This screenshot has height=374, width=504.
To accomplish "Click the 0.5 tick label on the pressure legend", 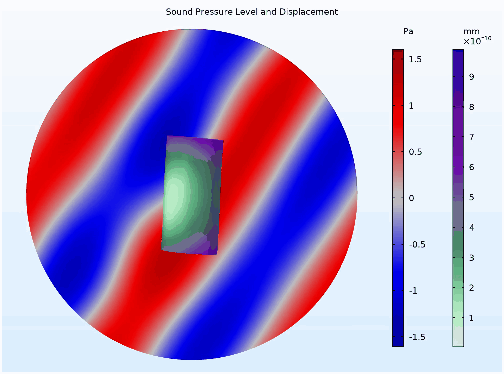I will [415, 152].
